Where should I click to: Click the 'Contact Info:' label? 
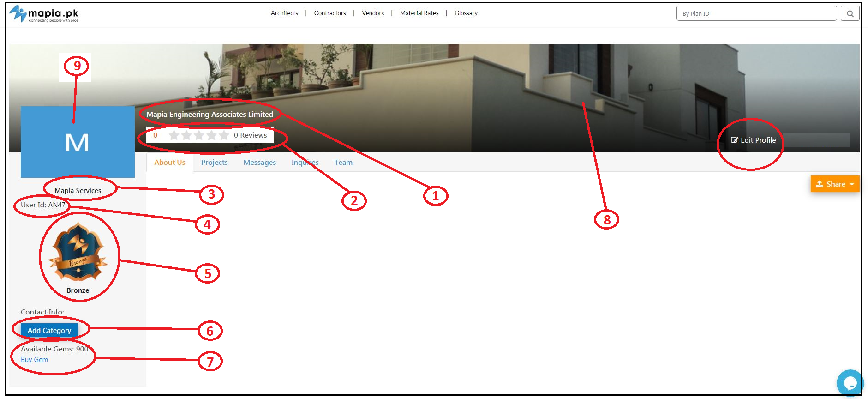click(x=42, y=312)
